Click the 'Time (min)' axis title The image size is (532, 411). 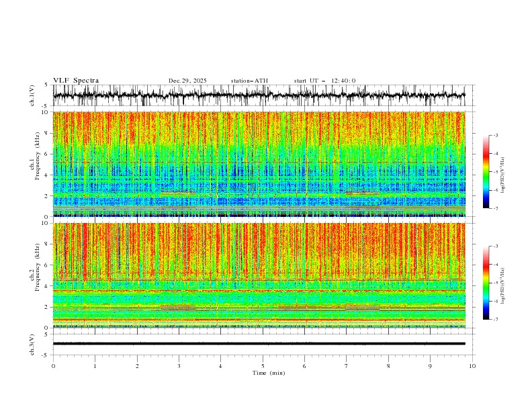[269, 373]
